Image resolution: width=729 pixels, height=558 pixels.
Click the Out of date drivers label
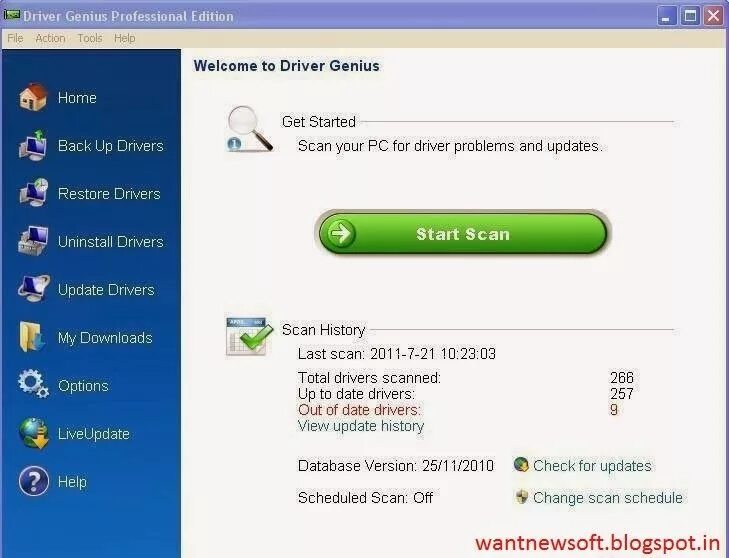point(359,410)
